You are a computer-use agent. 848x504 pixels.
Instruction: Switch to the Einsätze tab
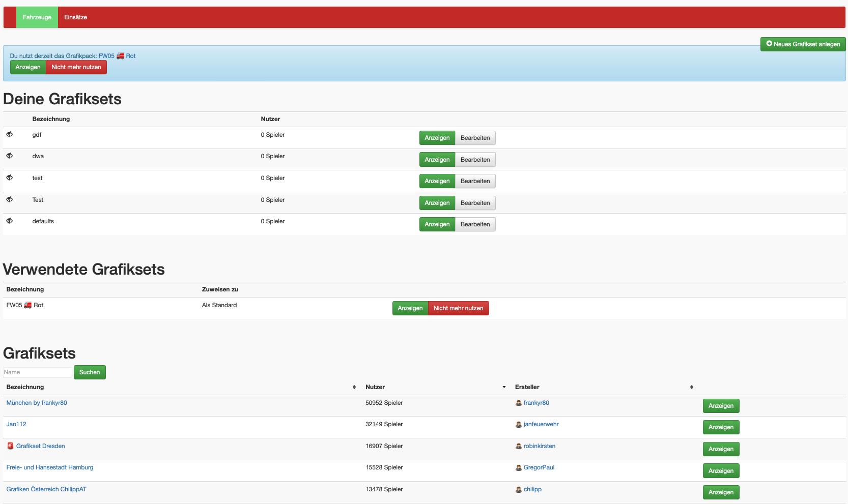[75, 17]
